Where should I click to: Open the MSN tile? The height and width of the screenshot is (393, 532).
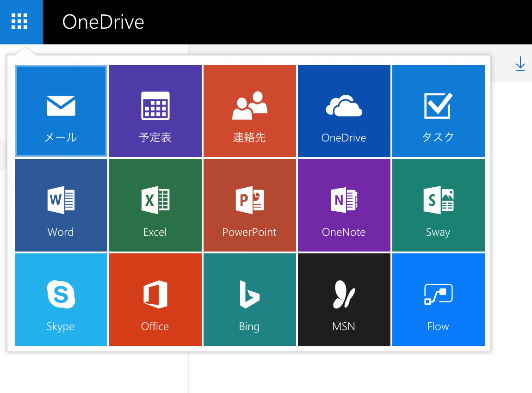pyautogui.click(x=344, y=300)
